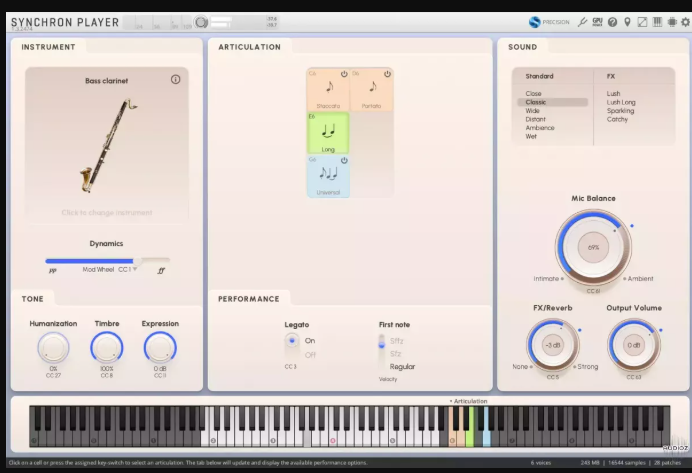
Task: Click the Mic Balance knob
Action: click(x=593, y=247)
